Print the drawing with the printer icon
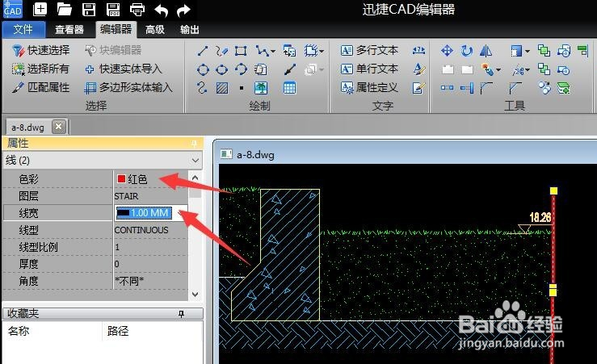This screenshot has width=597, height=364. pyautogui.click(x=137, y=9)
